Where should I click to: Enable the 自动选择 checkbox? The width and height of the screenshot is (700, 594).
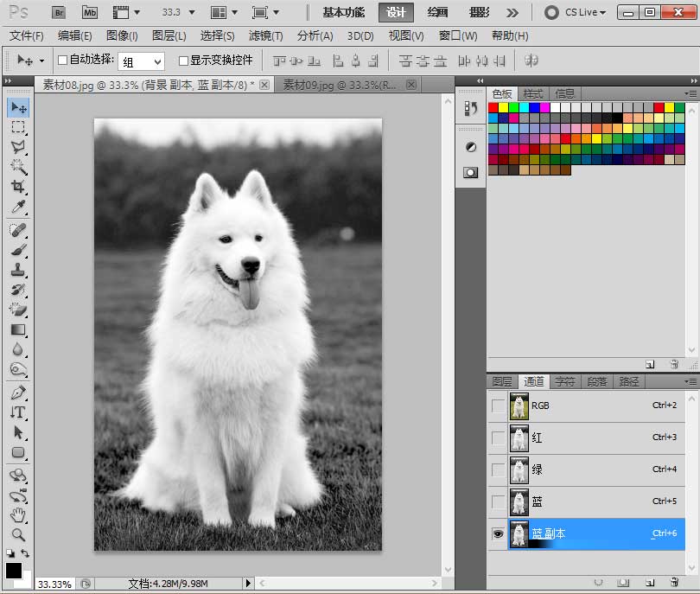[63, 60]
